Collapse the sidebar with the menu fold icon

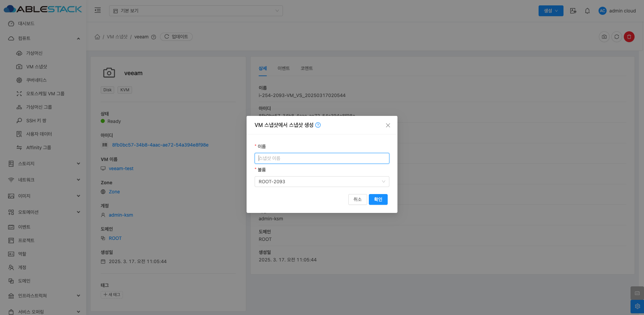click(98, 10)
